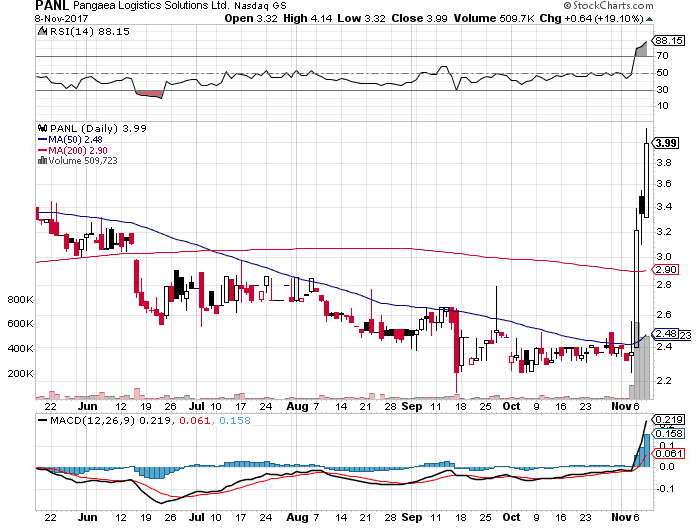Click the 0.219 MACD tag on right axis
This screenshot has width=699, height=529.
click(x=668, y=420)
